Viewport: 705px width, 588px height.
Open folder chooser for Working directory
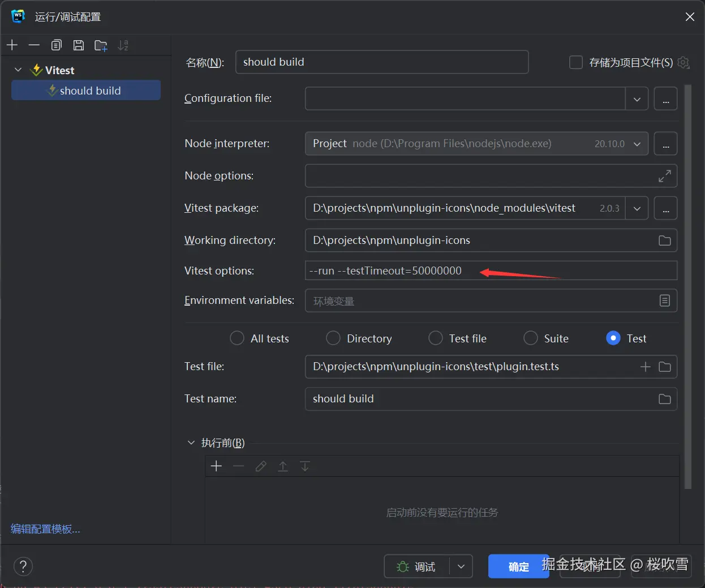tap(665, 241)
